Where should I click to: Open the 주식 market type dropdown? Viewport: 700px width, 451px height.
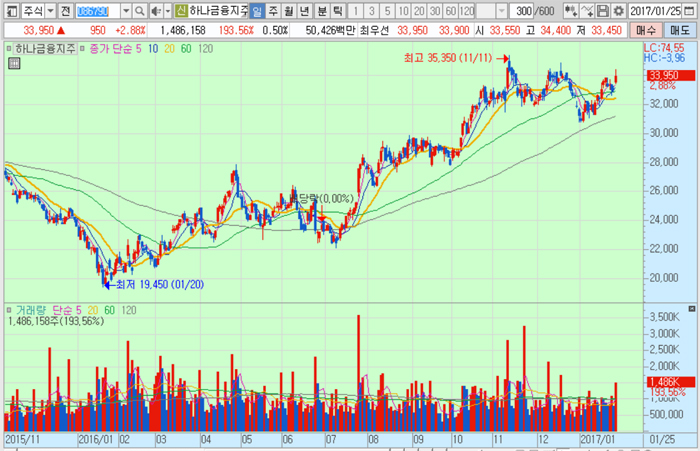pyautogui.click(x=49, y=10)
